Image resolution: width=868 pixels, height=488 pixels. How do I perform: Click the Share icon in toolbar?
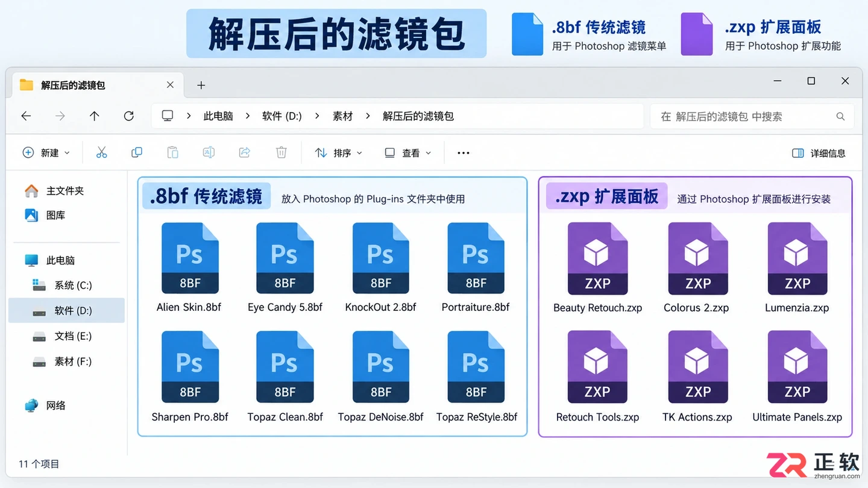(245, 152)
